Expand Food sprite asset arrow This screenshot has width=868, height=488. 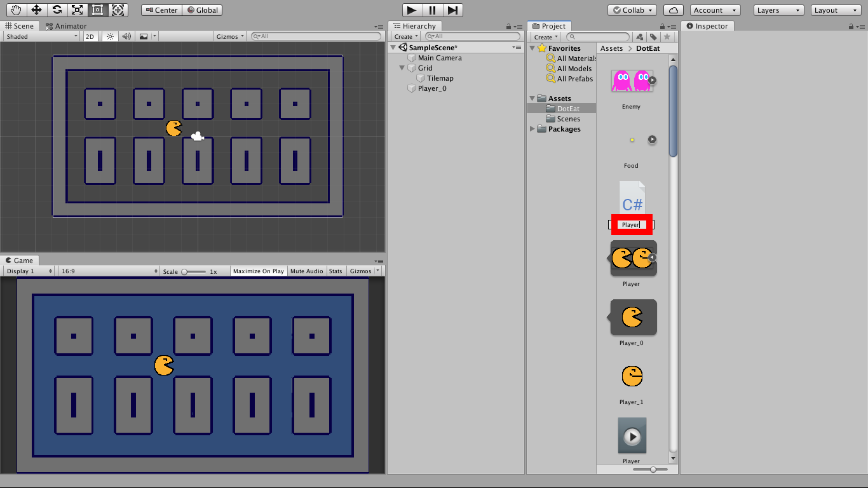(652, 140)
